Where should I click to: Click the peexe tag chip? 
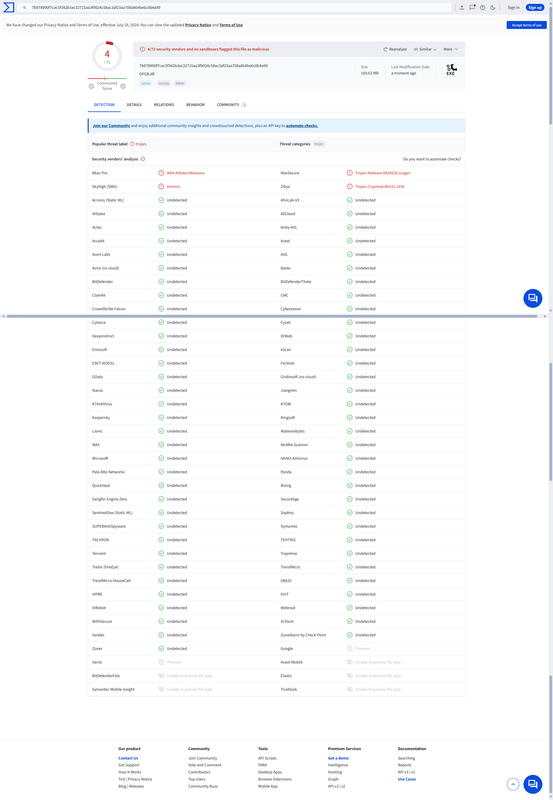click(146, 83)
